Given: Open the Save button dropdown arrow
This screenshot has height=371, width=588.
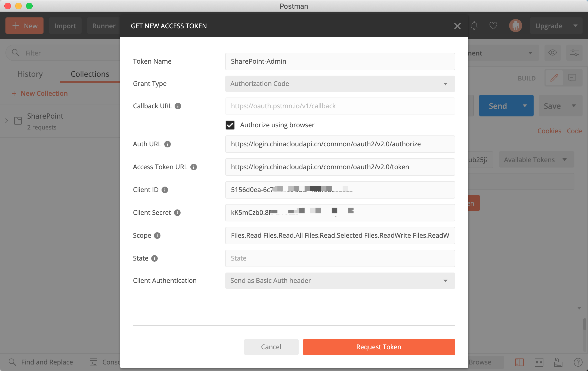Looking at the screenshot, I should (574, 106).
